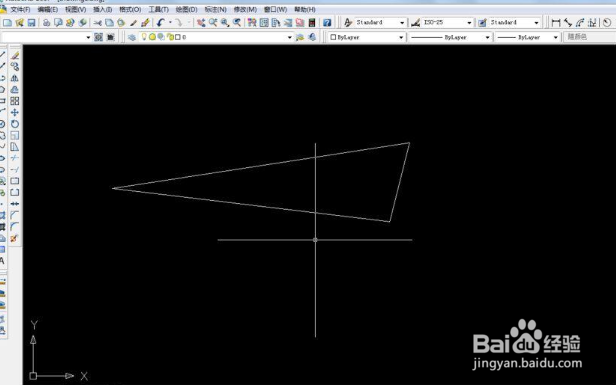Select the Fillet tool
The height and width of the screenshot is (385, 616).
coord(15,227)
